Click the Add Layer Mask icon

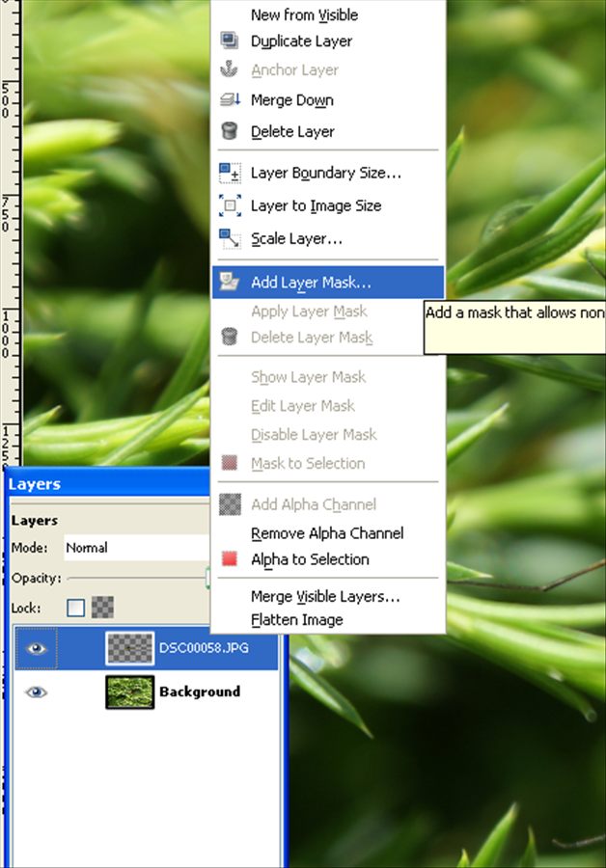click(x=230, y=282)
